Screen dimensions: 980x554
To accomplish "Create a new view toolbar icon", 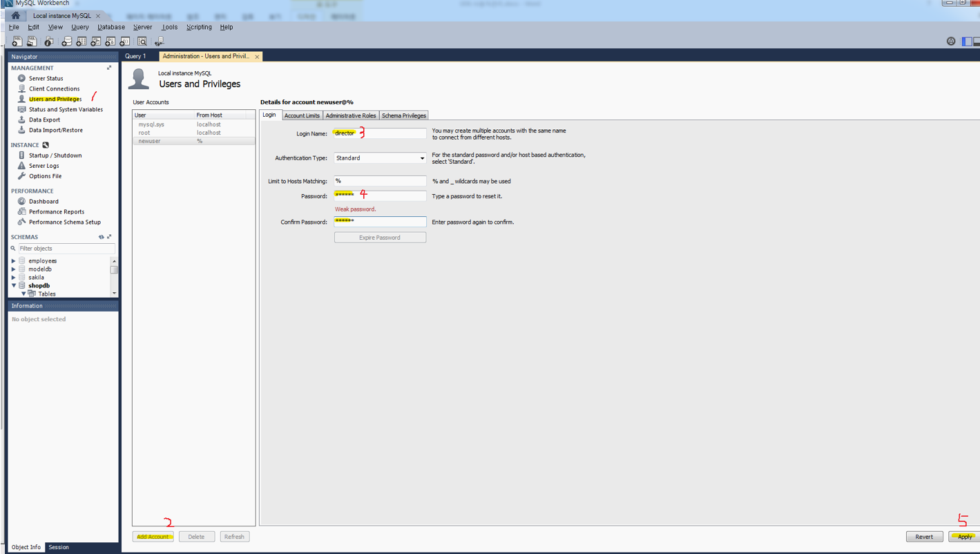I will click(x=95, y=41).
